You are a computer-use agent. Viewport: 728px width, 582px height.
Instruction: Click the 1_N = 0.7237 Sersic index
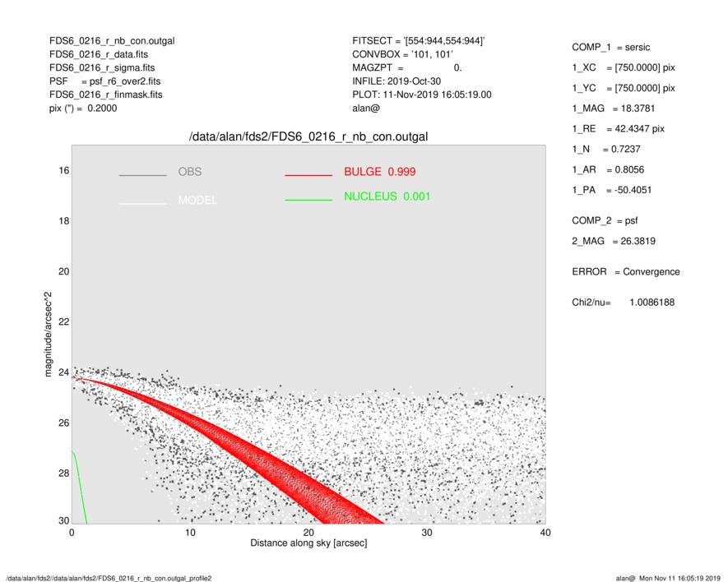pyautogui.click(x=606, y=150)
